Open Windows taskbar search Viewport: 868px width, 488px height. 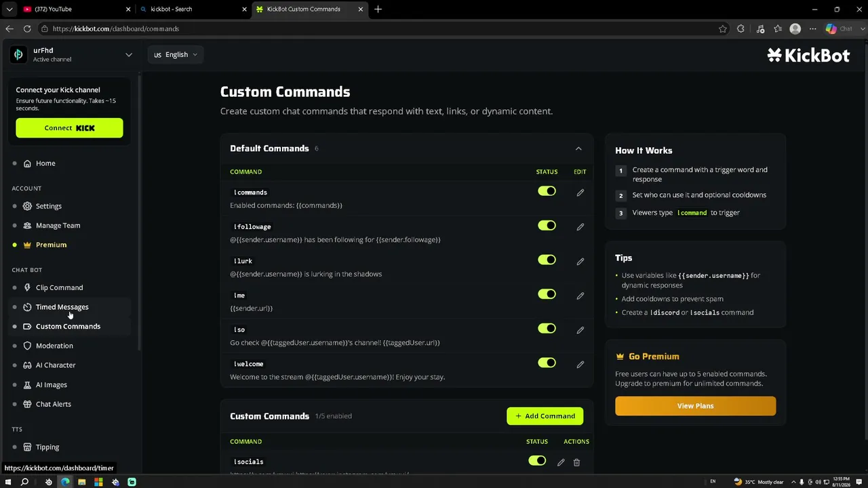24,482
